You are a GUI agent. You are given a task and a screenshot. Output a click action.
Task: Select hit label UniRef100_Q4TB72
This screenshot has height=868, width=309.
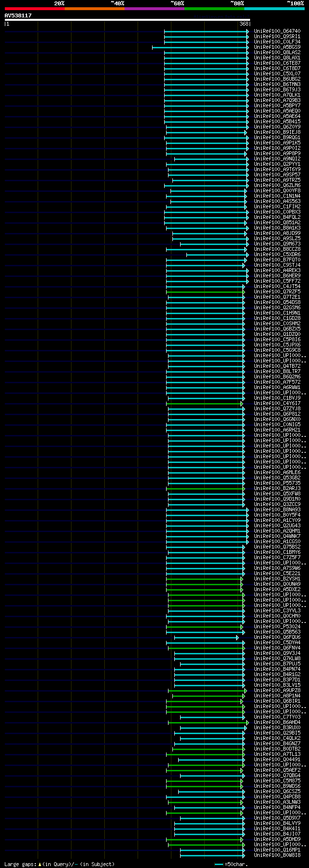(277, 366)
